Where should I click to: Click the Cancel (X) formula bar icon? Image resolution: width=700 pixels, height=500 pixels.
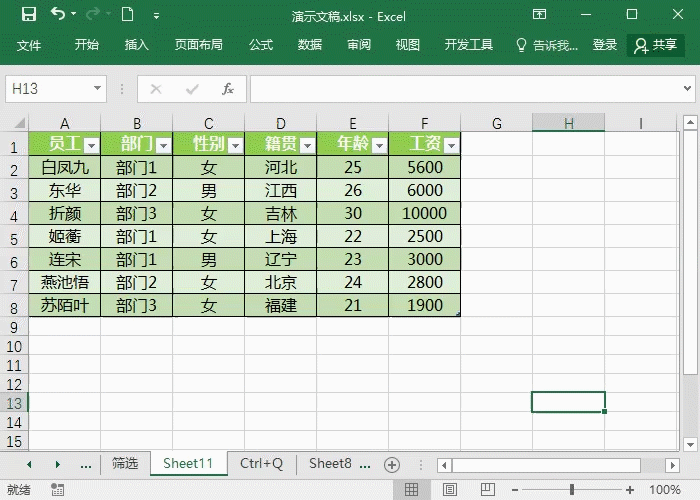tap(156, 89)
